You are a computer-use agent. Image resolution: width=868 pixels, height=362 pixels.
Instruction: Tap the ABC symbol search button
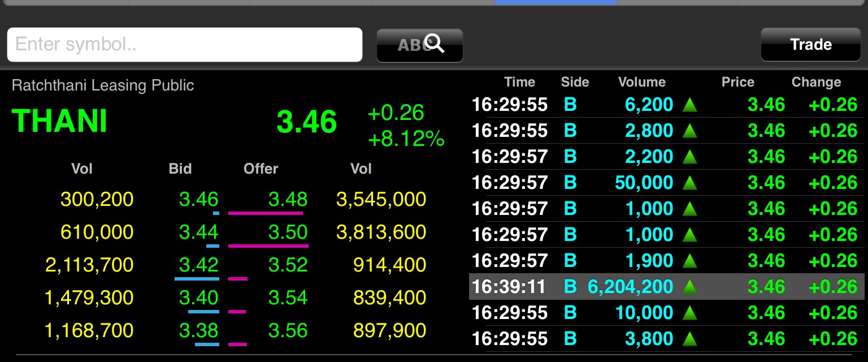[x=420, y=45]
